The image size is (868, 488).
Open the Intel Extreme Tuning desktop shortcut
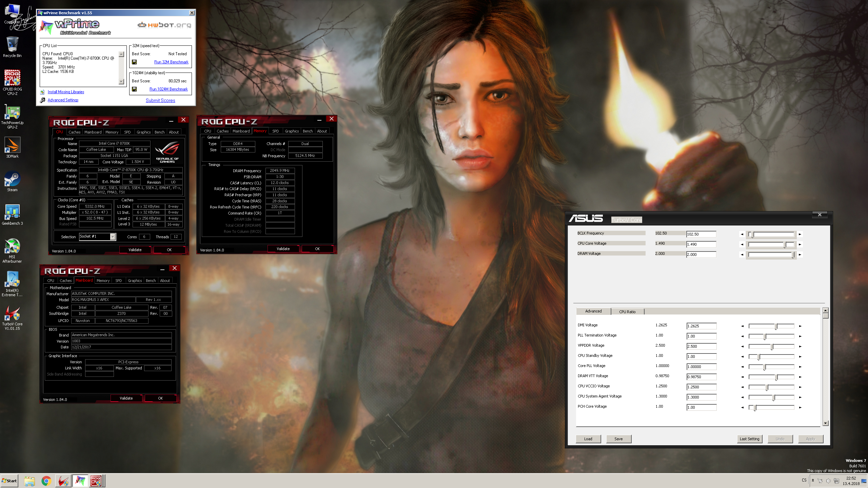(12, 284)
